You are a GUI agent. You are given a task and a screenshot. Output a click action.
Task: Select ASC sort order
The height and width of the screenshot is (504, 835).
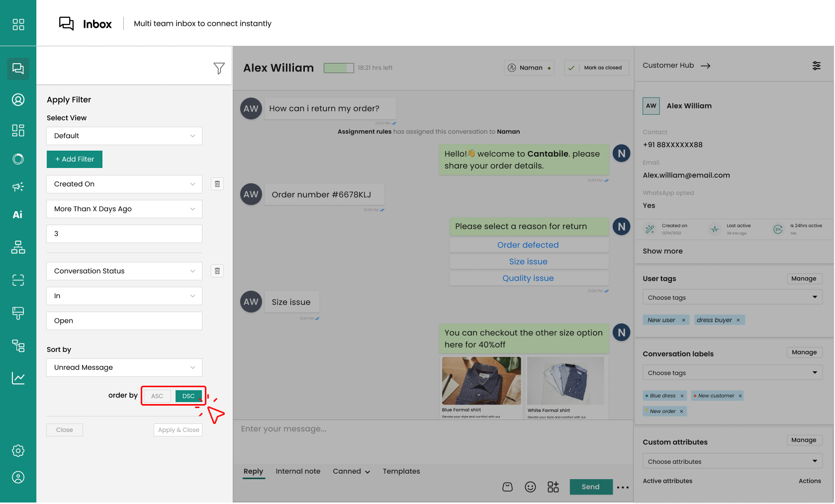coord(157,396)
